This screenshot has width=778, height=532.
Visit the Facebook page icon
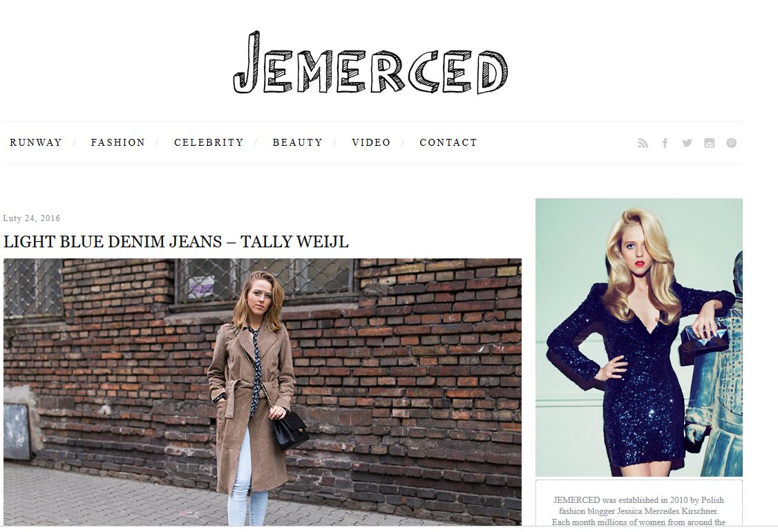click(x=665, y=143)
